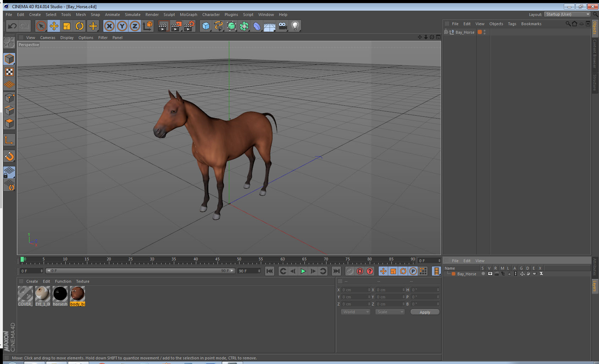Toggle X axis lock
Screen dimensions: 599x364
click(x=109, y=26)
